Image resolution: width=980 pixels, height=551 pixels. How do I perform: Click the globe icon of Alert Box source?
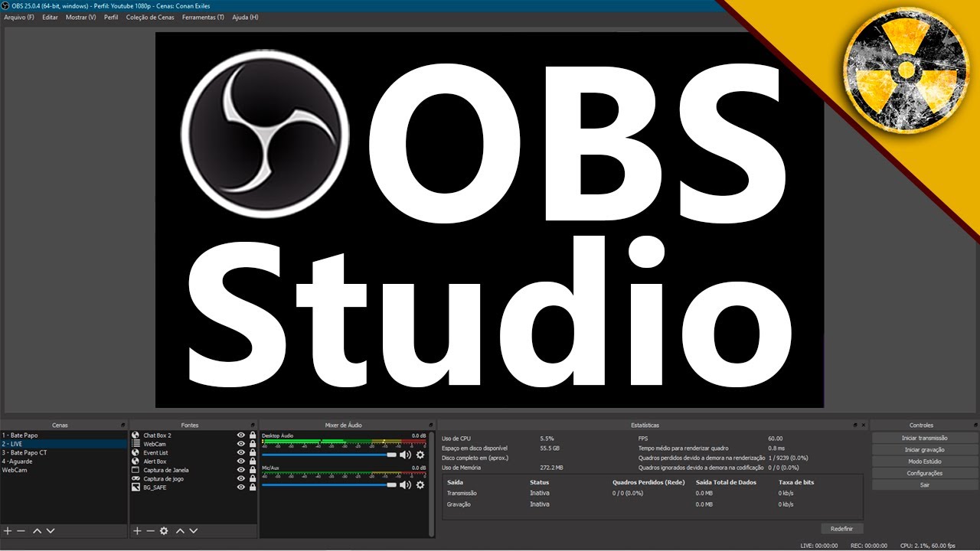click(x=136, y=461)
